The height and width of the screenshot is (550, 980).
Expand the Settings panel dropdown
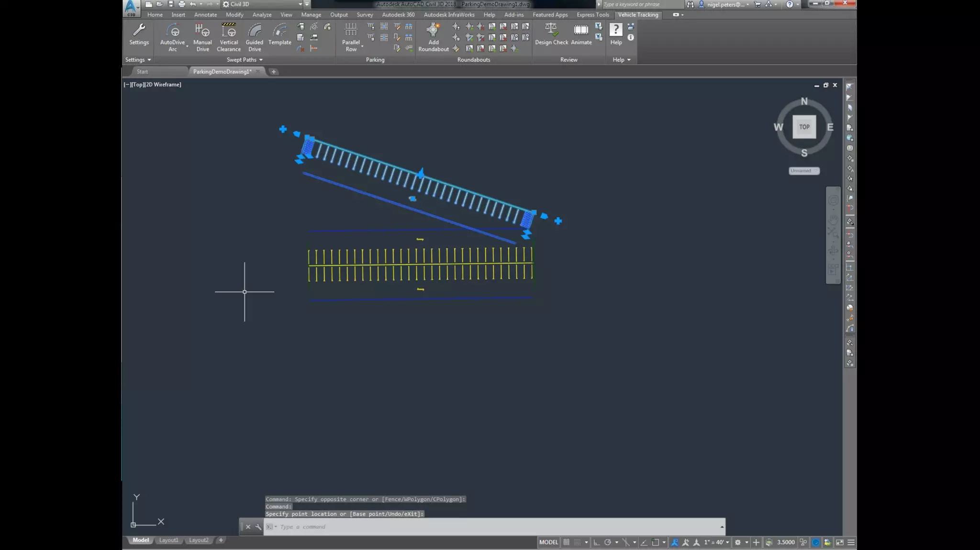pyautogui.click(x=138, y=60)
